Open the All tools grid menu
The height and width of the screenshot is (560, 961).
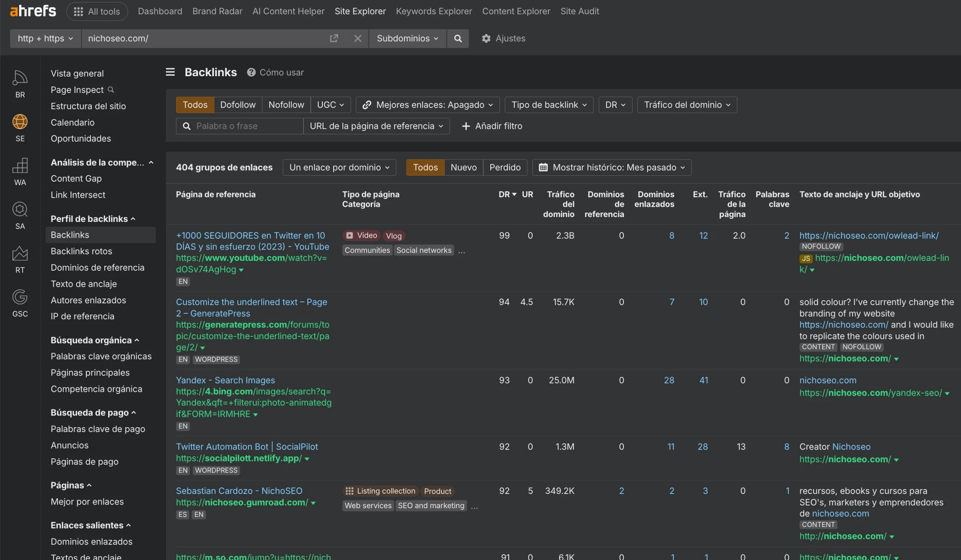(97, 11)
